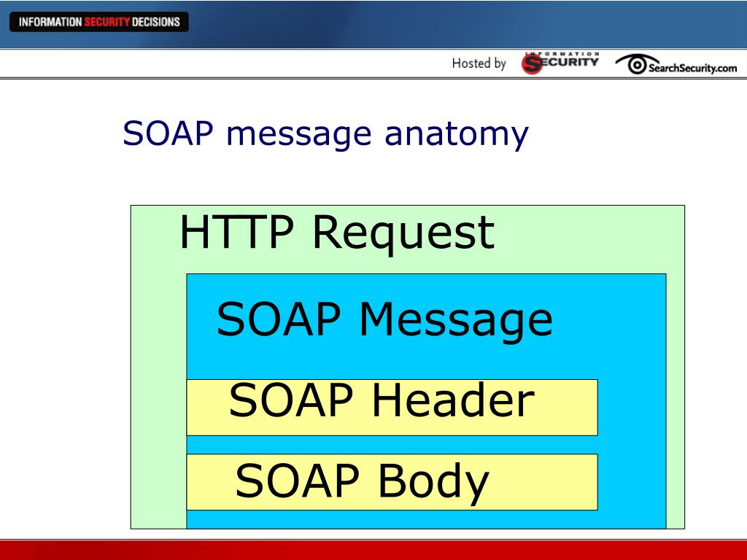Select the "Hosted by" text
The image size is (747, 560).
[x=479, y=63]
